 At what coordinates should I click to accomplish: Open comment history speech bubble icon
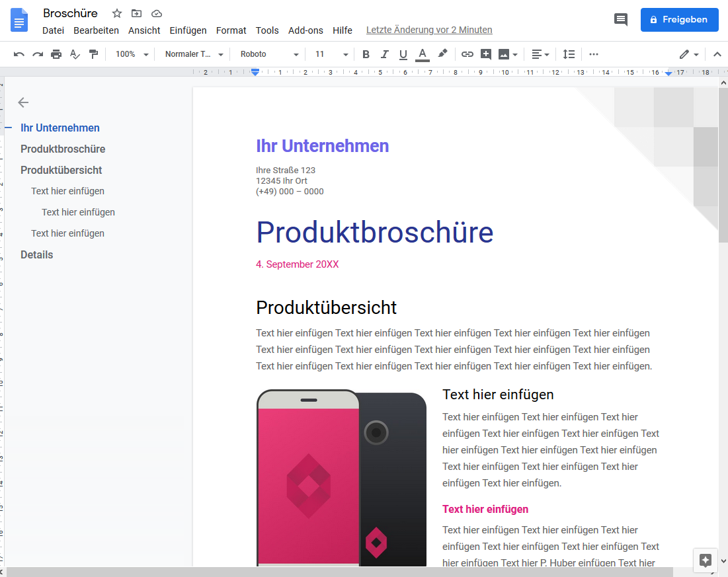(x=621, y=19)
